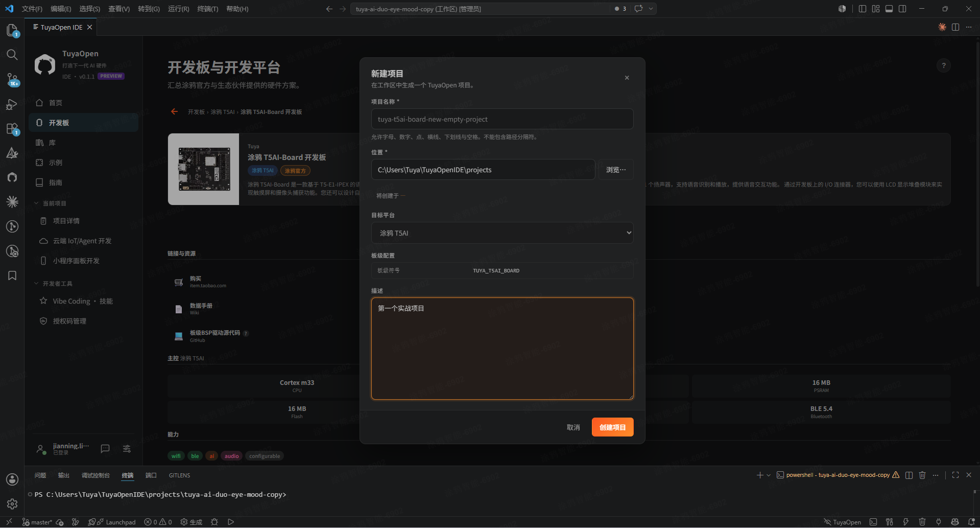Viewport: 980px width, 528px height.
Task: Click the master branch in status bar
Action: pos(37,522)
